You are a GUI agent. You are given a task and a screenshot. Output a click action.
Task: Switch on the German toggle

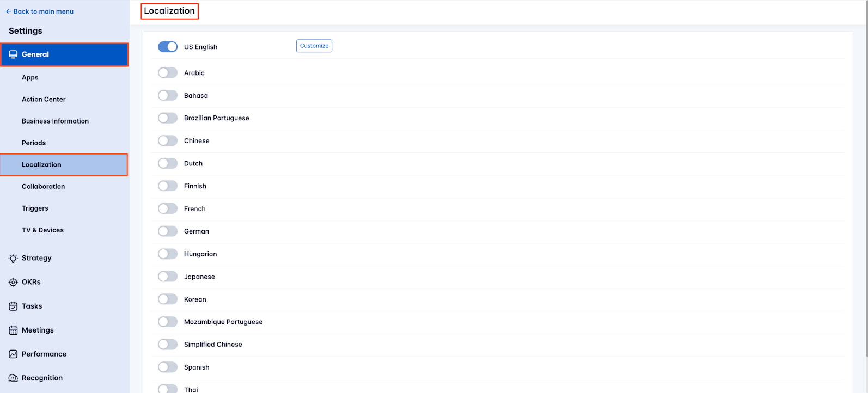tap(168, 231)
